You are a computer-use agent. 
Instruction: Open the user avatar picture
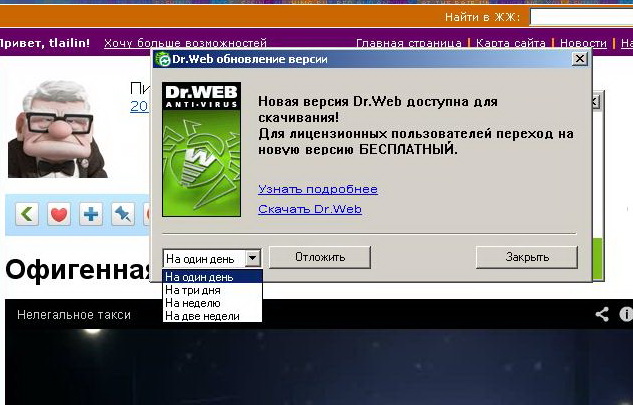click(x=58, y=129)
